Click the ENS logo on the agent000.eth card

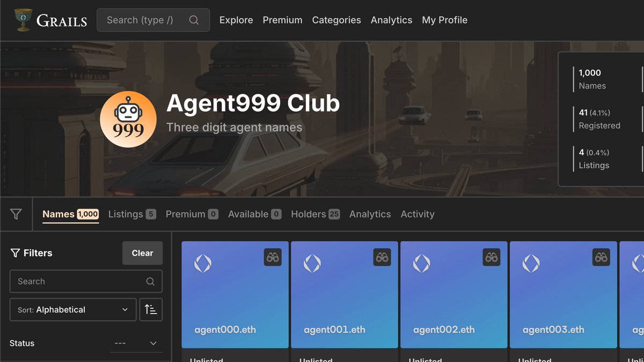point(203,263)
